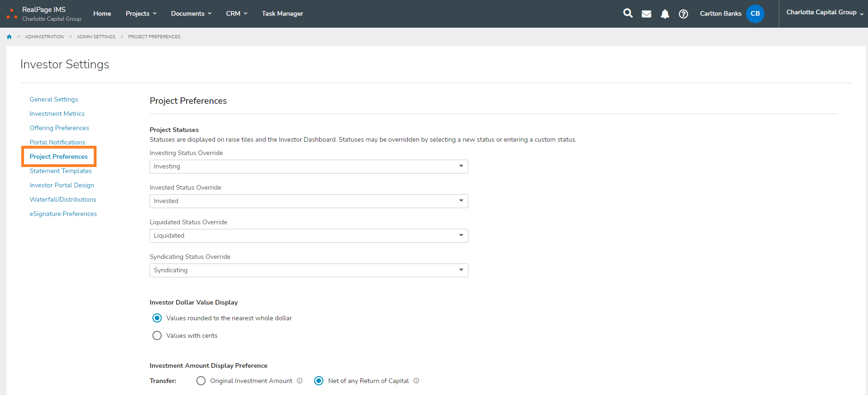Click the help question mark icon
The image size is (868, 395).
pos(683,14)
